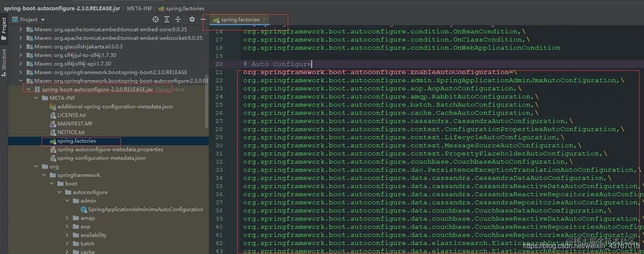Expand Maven jul-to-slf4j:1.7.30 library
Image resolution: width=644 pixels, height=254 pixels.
(x=21, y=55)
